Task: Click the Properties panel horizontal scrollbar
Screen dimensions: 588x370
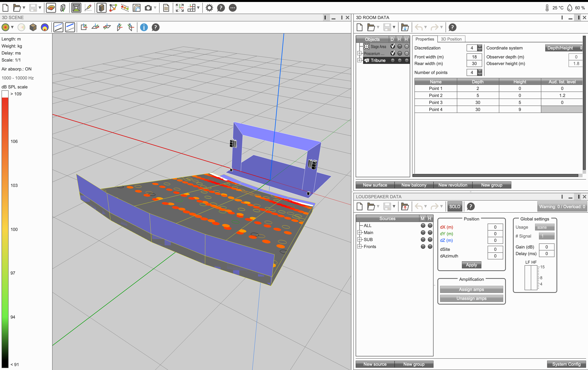Action: pyautogui.click(x=495, y=175)
